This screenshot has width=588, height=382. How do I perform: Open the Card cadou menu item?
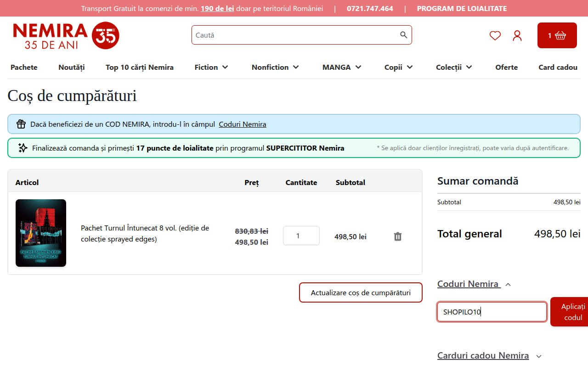[558, 67]
